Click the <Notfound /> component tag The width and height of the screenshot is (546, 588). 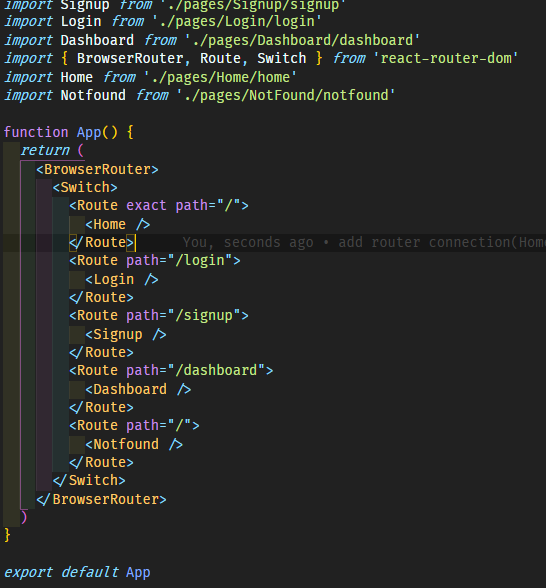[x=134, y=444]
